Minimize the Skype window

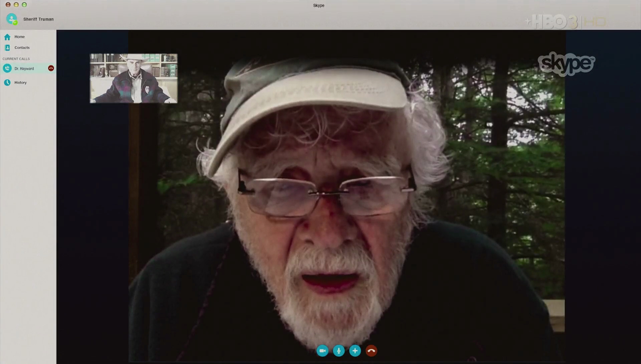click(x=16, y=5)
